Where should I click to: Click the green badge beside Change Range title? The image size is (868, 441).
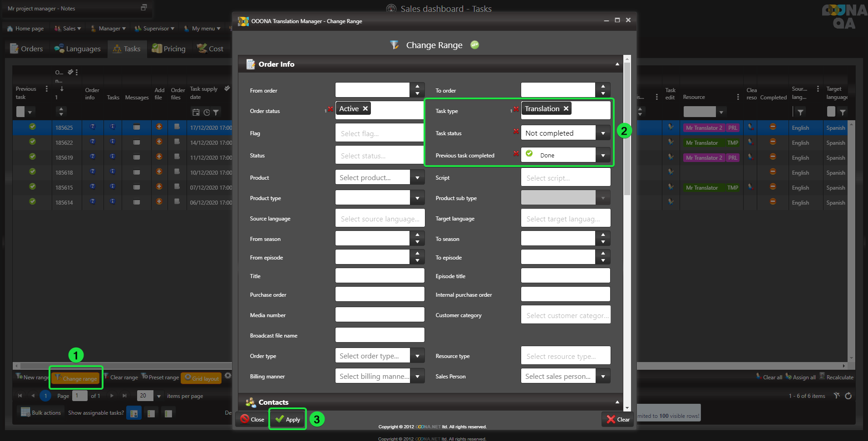pos(474,45)
